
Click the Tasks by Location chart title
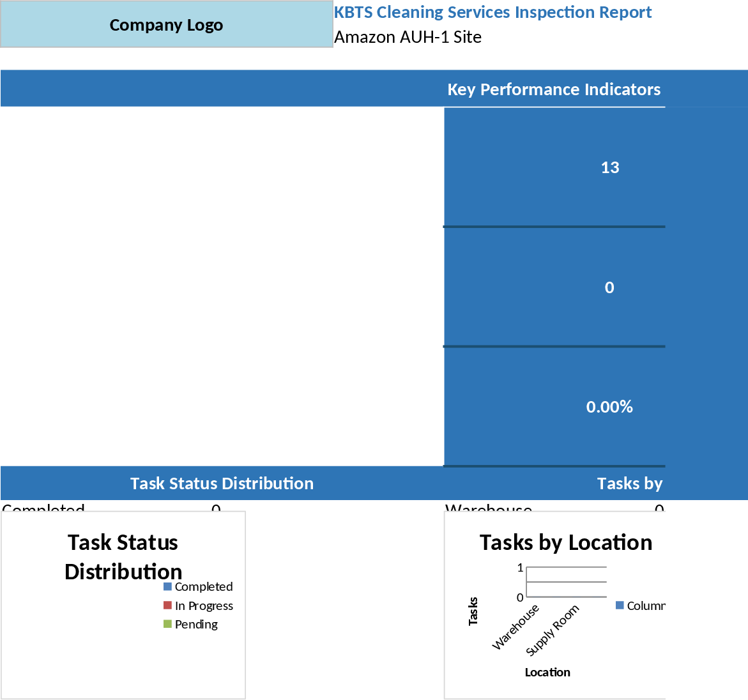point(566,542)
